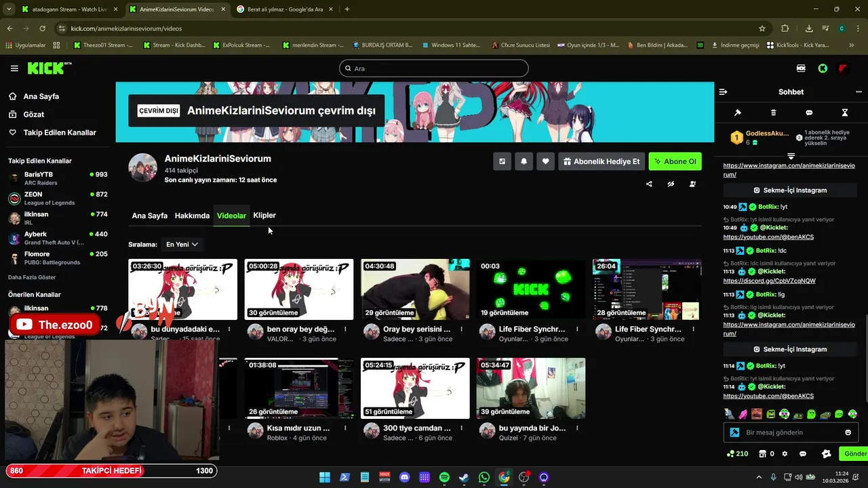Reload the page in browser

[42, 28]
